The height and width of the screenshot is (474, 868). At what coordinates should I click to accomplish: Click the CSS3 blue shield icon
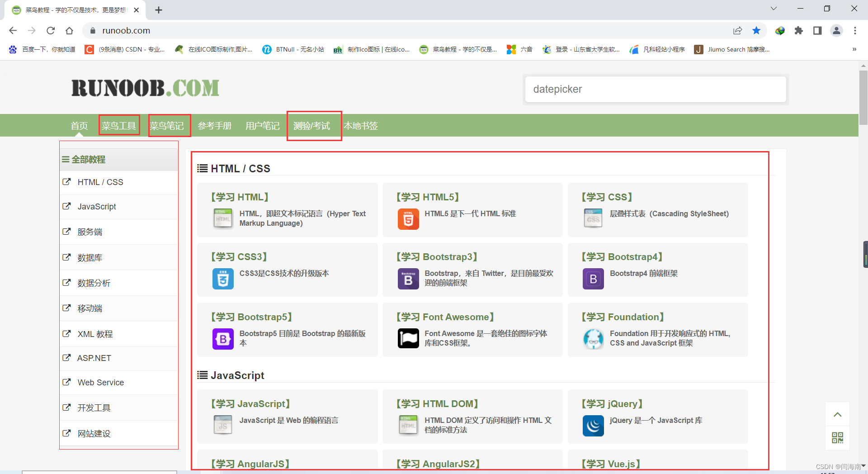point(223,279)
